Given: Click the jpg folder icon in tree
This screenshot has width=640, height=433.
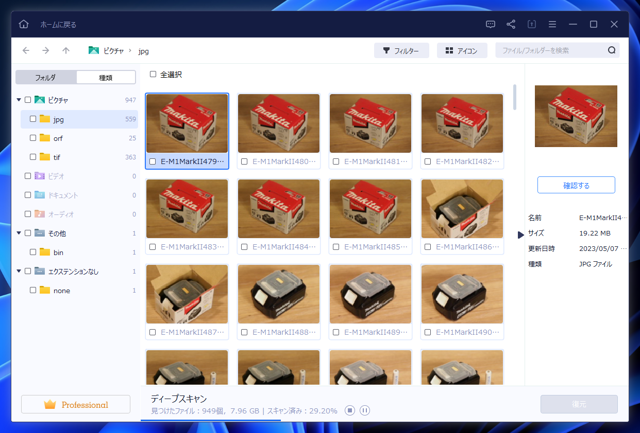Looking at the screenshot, I should point(45,119).
